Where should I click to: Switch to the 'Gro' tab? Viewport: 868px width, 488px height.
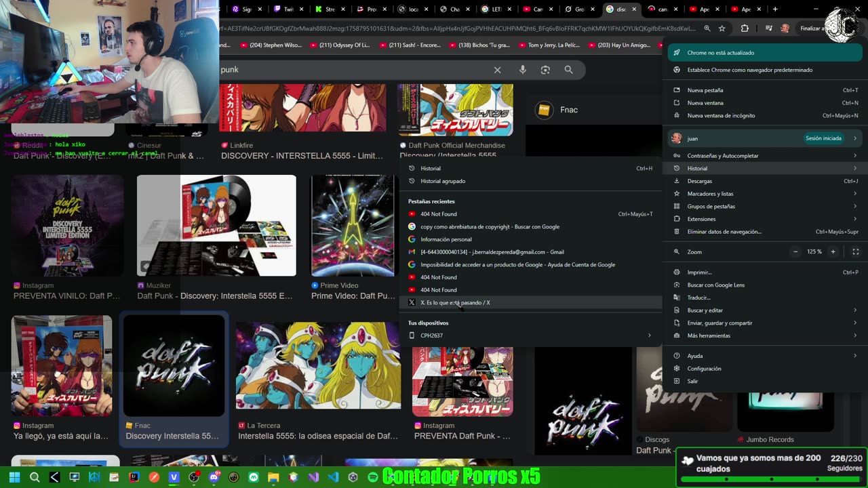[575, 9]
